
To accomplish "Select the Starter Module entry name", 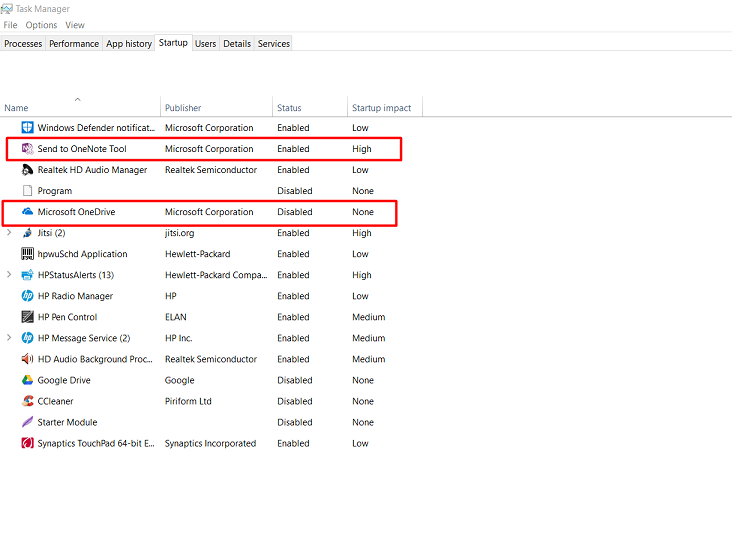I will click(x=67, y=422).
